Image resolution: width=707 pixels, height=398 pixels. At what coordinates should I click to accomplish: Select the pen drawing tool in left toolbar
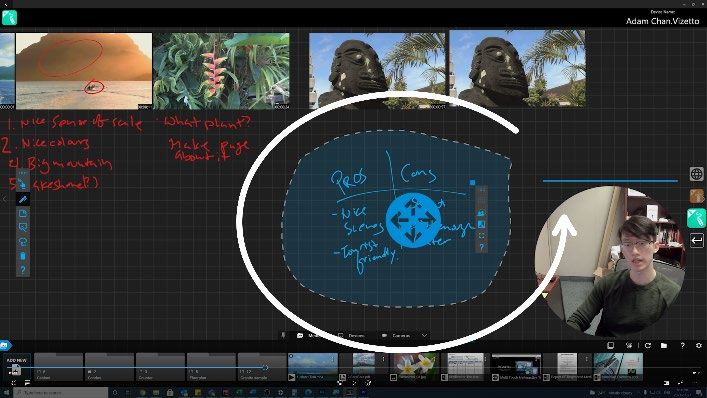point(23,199)
